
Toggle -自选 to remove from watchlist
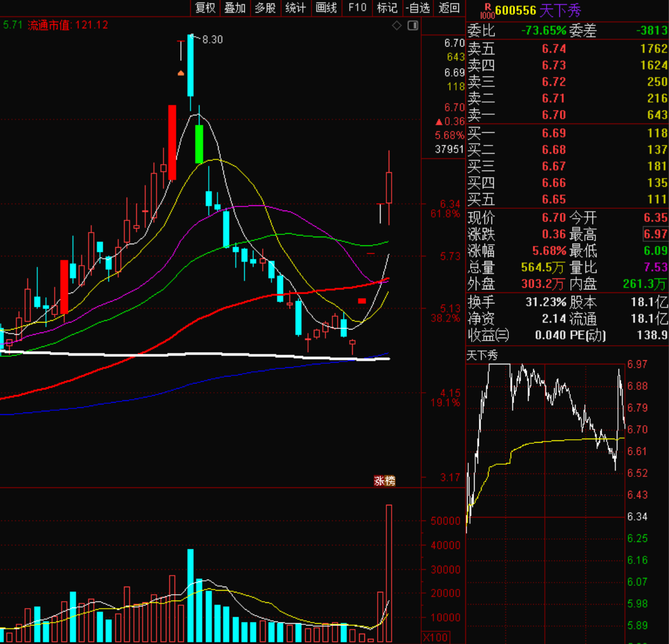coord(418,8)
